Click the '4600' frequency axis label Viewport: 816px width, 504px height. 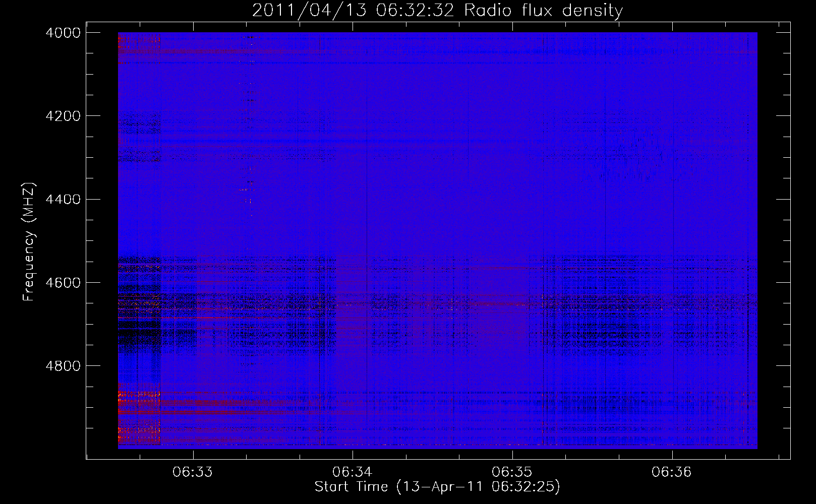63,283
